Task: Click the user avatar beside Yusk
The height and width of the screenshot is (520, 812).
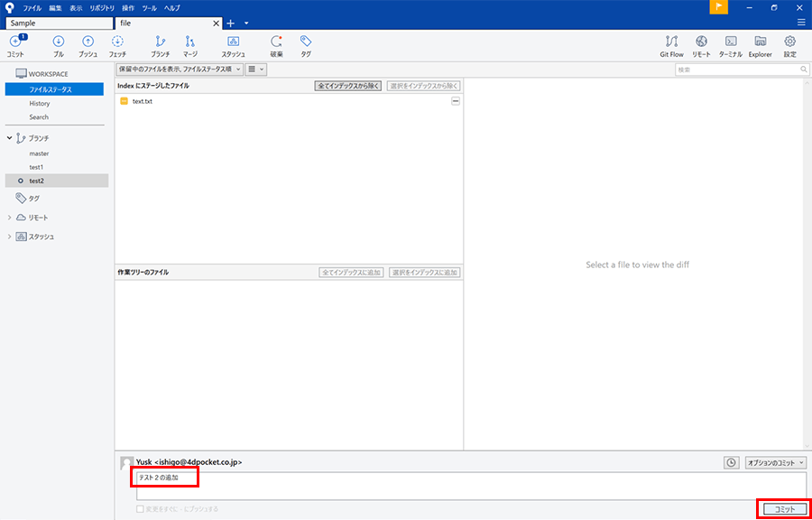Action: coord(126,463)
